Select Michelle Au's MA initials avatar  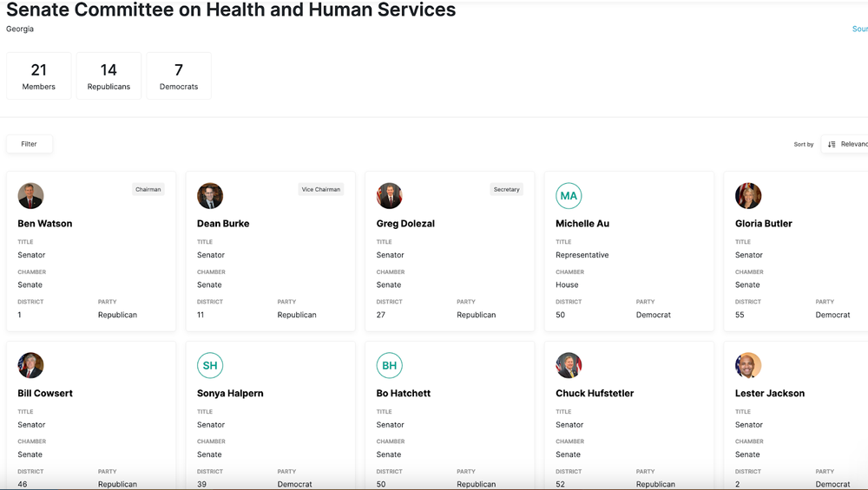point(569,196)
